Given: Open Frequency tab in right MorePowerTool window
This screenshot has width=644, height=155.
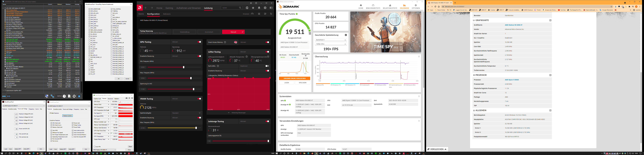Looking at the screenshot, I should click(77, 109).
